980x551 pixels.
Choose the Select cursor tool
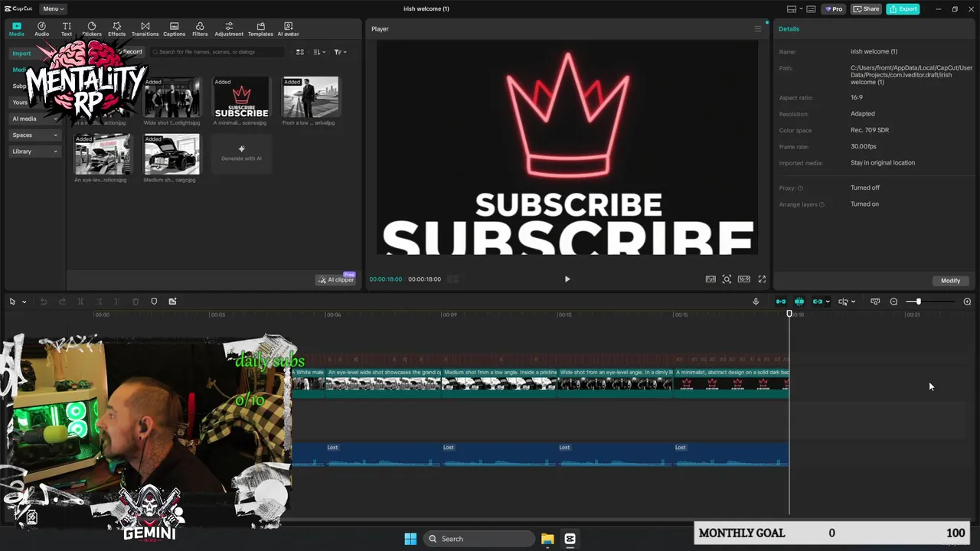12,302
